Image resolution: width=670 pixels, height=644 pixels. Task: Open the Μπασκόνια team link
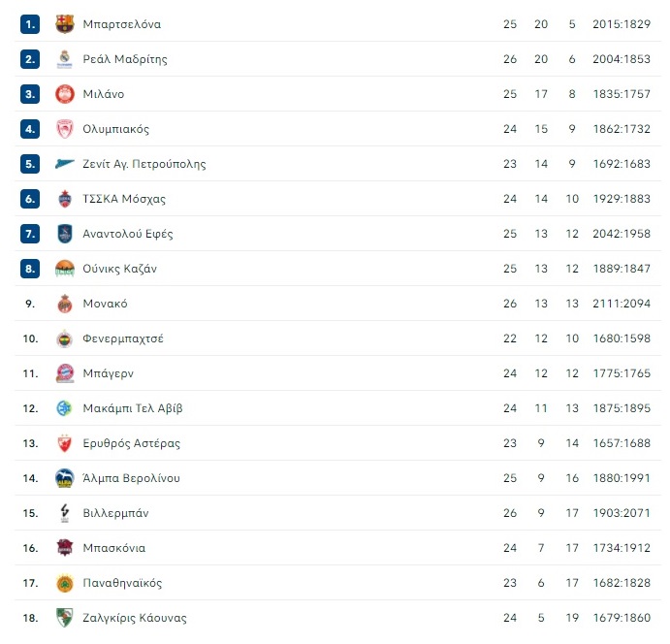(x=113, y=548)
